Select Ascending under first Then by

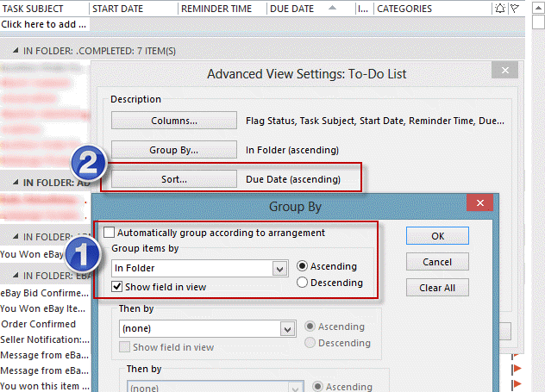click(x=310, y=327)
